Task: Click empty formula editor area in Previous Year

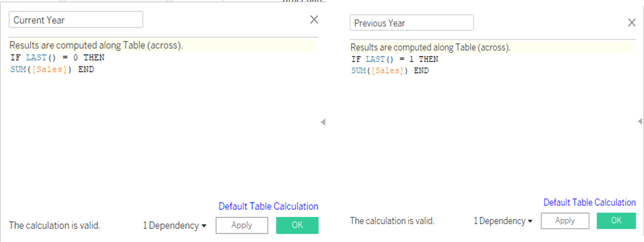Action: pos(493,135)
